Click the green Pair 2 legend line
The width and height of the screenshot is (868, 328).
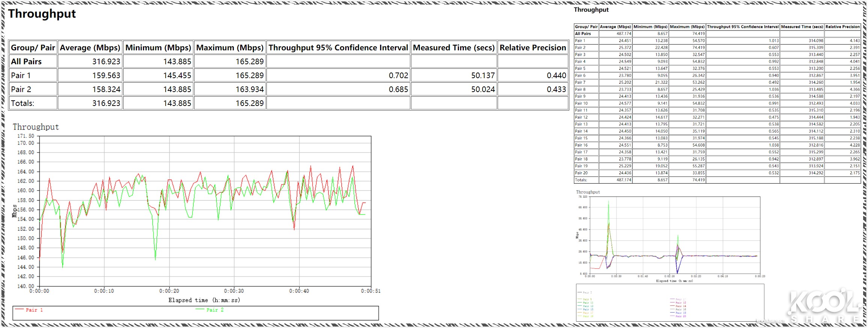coord(200,310)
